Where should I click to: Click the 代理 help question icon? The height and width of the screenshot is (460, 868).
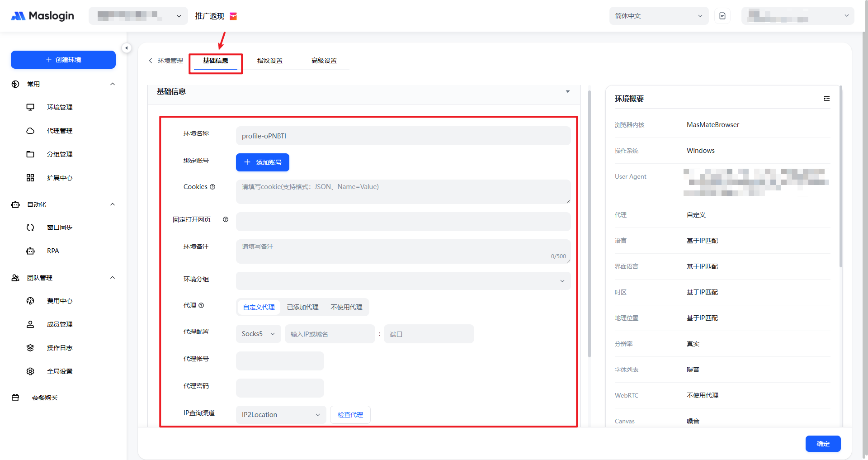202,305
